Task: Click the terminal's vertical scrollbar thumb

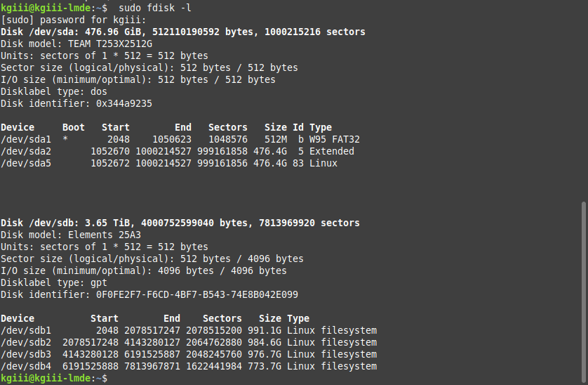Action: [x=583, y=292]
